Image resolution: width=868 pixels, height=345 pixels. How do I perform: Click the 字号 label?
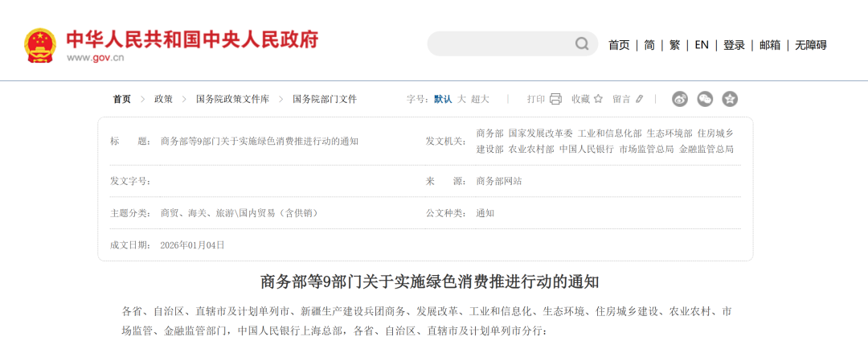tap(418, 99)
